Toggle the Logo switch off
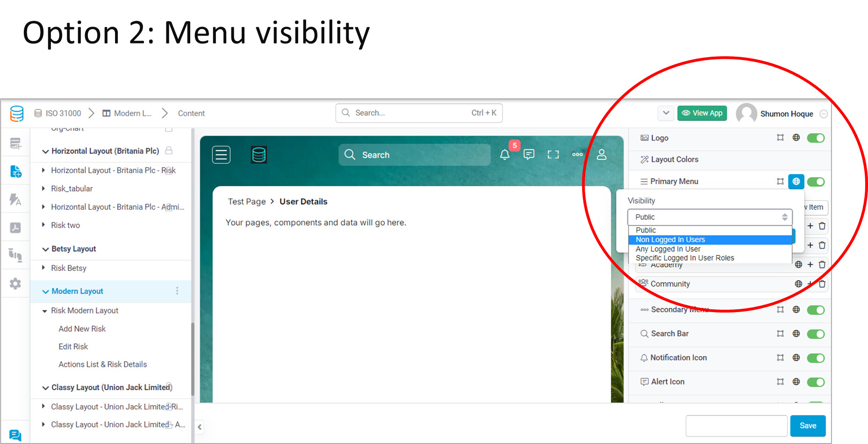This screenshot has width=868, height=444. 816,138
